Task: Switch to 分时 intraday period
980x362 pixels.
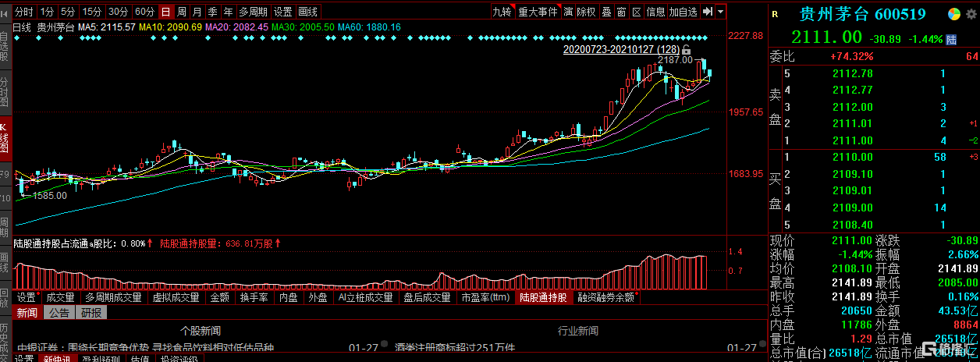Action: point(24,12)
